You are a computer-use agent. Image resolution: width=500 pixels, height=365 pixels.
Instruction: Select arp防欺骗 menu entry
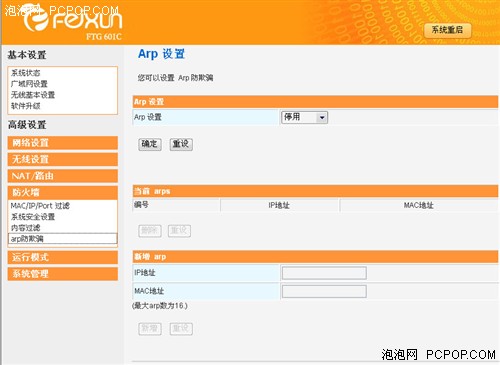[x=63, y=239]
